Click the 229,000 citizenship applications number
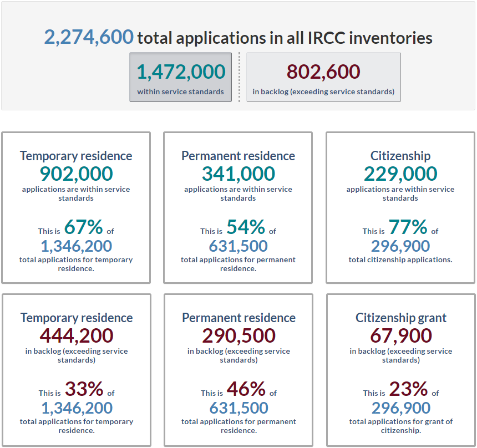The height and width of the screenshot is (448, 477). pos(400,174)
